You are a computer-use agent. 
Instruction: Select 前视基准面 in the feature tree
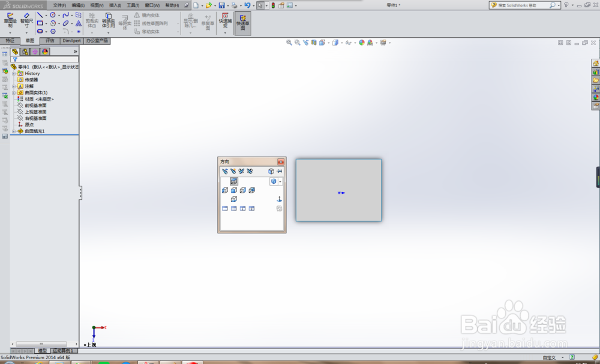tap(35, 106)
